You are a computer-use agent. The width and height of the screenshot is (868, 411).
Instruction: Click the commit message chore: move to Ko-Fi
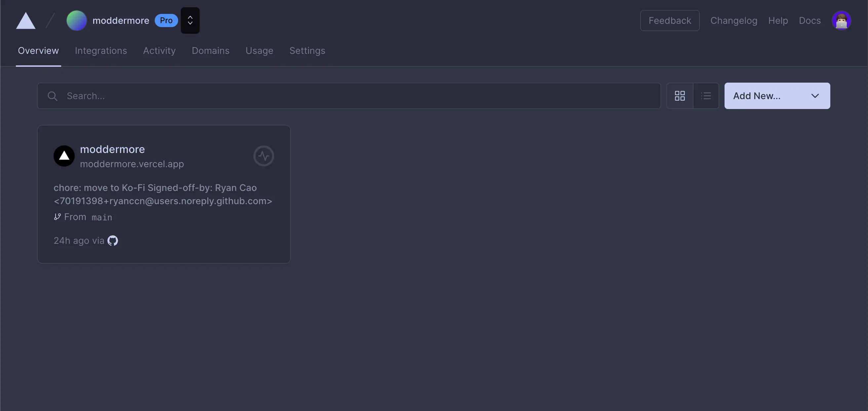pyautogui.click(x=163, y=194)
